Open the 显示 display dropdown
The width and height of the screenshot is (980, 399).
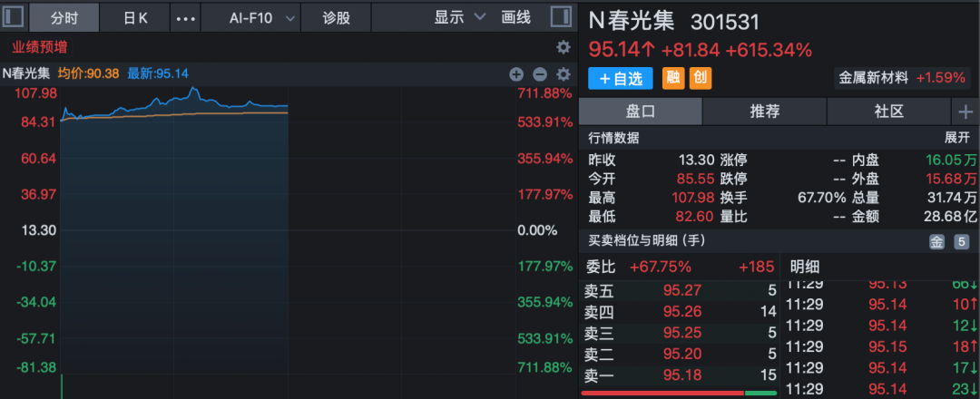(x=460, y=17)
